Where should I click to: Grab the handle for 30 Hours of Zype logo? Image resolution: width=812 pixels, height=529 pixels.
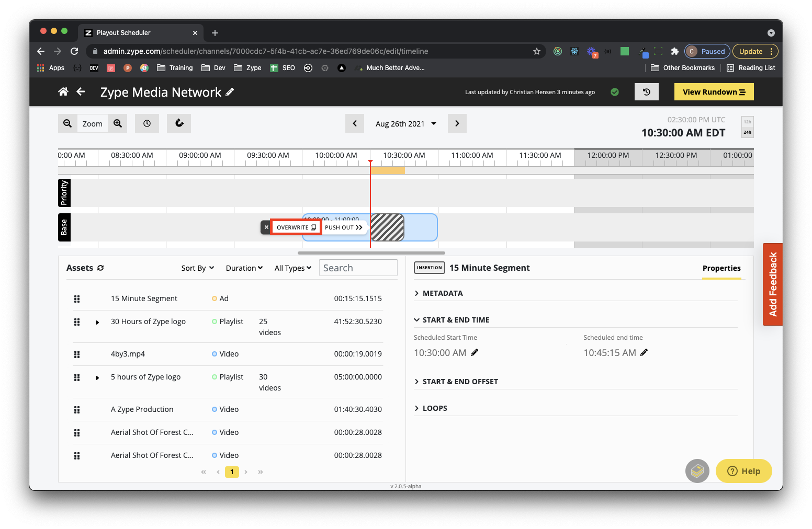click(x=77, y=322)
